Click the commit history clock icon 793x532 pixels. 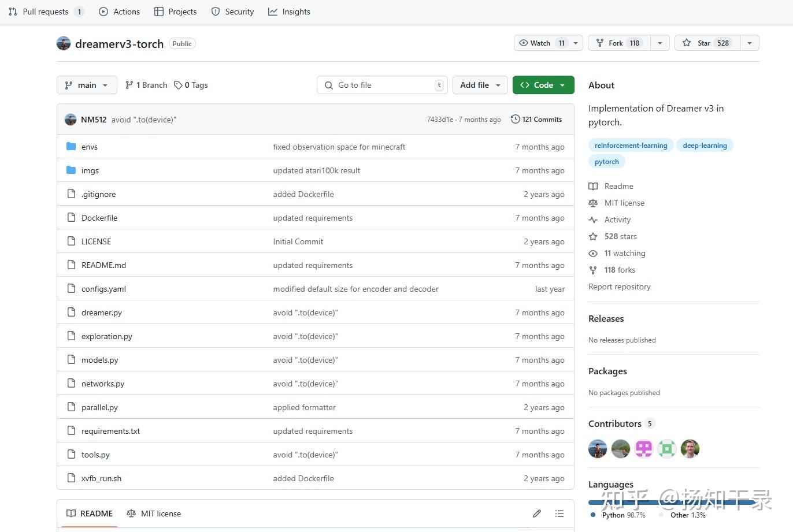(x=515, y=120)
